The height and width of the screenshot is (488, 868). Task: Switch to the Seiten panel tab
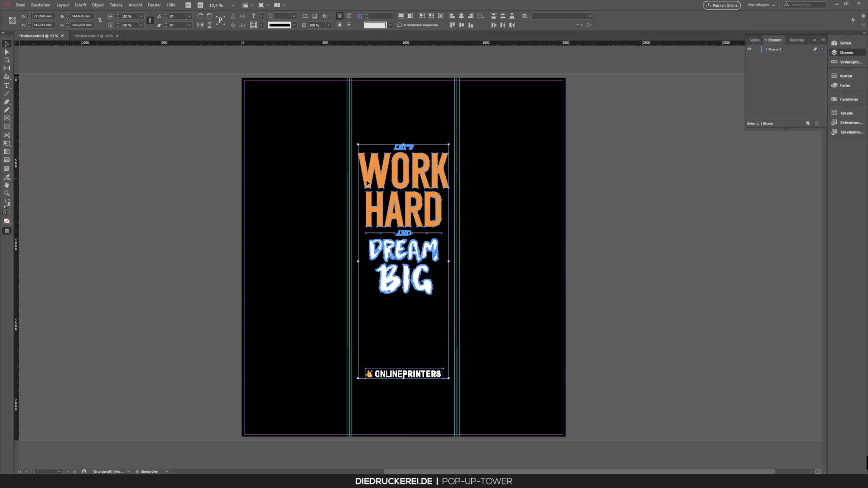click(x=754, y=40)
